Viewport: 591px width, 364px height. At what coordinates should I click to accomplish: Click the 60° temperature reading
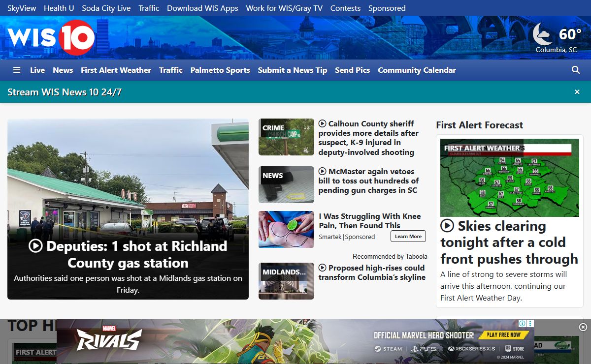click(570, 34)
